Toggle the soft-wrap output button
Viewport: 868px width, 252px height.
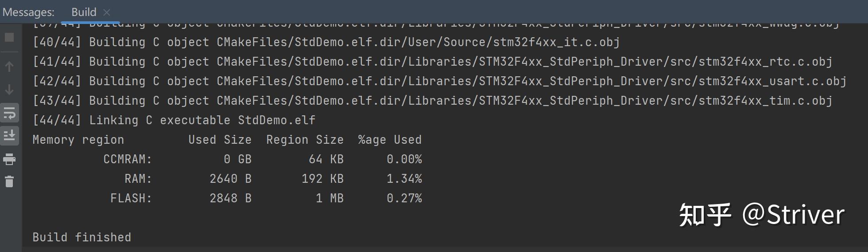(x=9, y=113)
